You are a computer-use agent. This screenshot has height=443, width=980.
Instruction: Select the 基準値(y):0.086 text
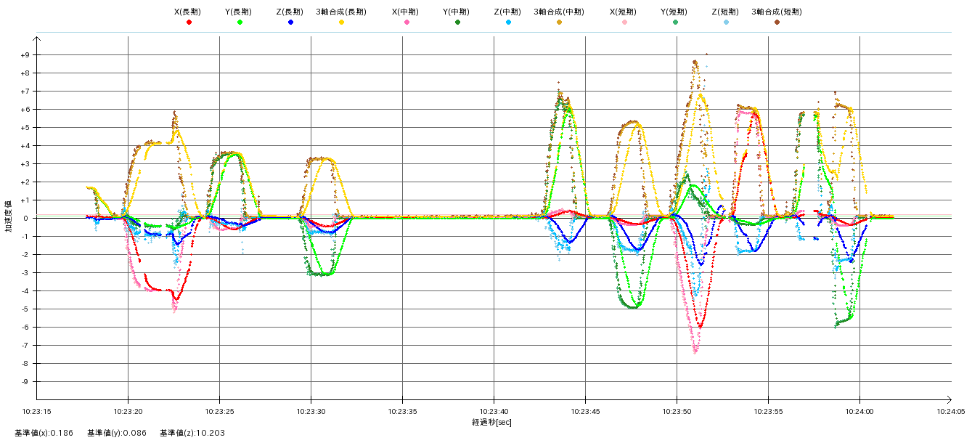point(116,434)
